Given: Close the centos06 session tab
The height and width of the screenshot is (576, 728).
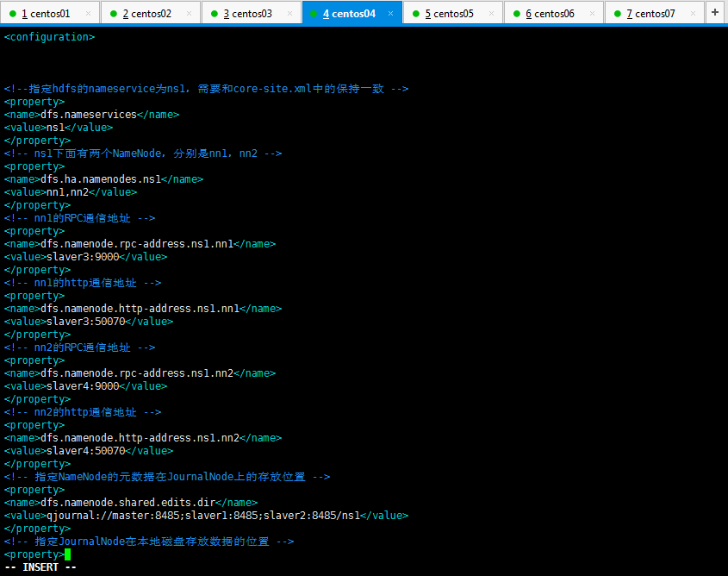Looking at the screenshot, I should point(593,14).
